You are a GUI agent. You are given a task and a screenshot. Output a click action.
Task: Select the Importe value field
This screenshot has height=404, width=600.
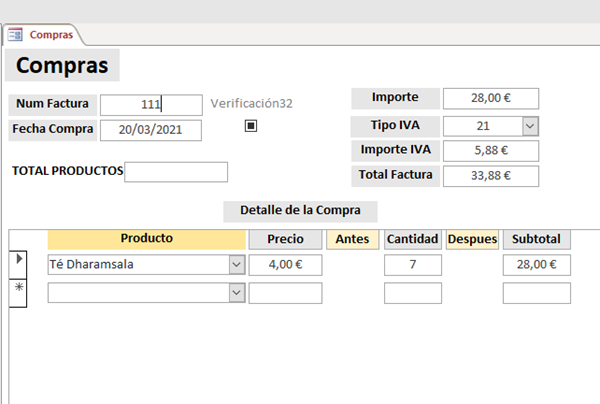[x=490, y=98]
